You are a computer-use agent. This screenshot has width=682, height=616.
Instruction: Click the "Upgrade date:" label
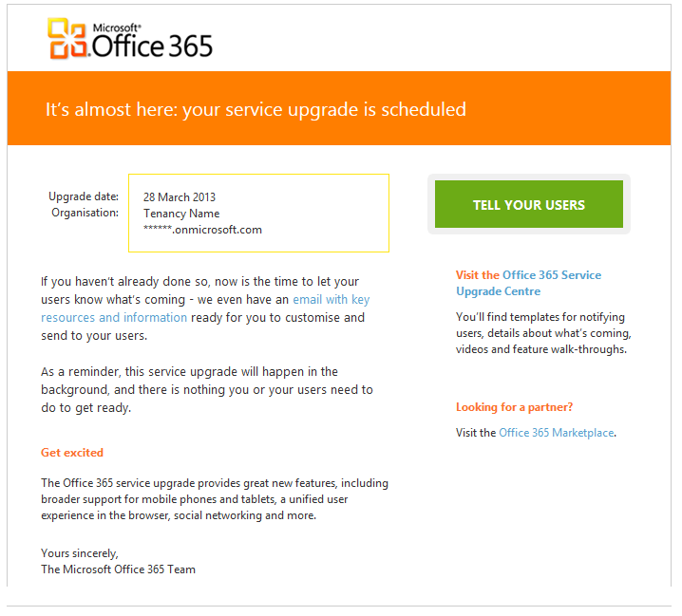point(84,196)
